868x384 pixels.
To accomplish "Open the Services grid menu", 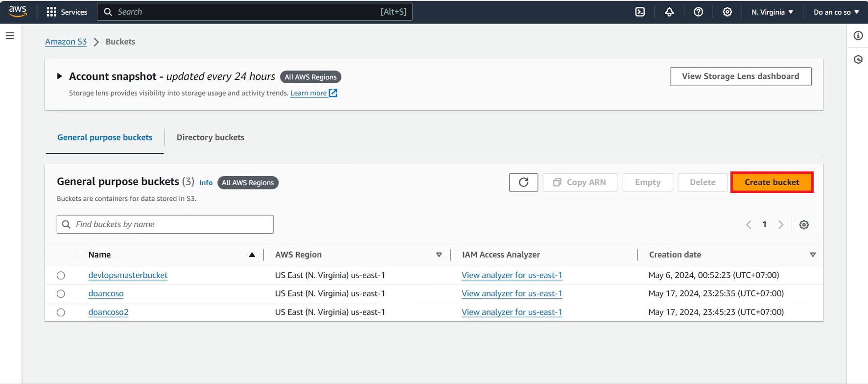I will (67, 12).
